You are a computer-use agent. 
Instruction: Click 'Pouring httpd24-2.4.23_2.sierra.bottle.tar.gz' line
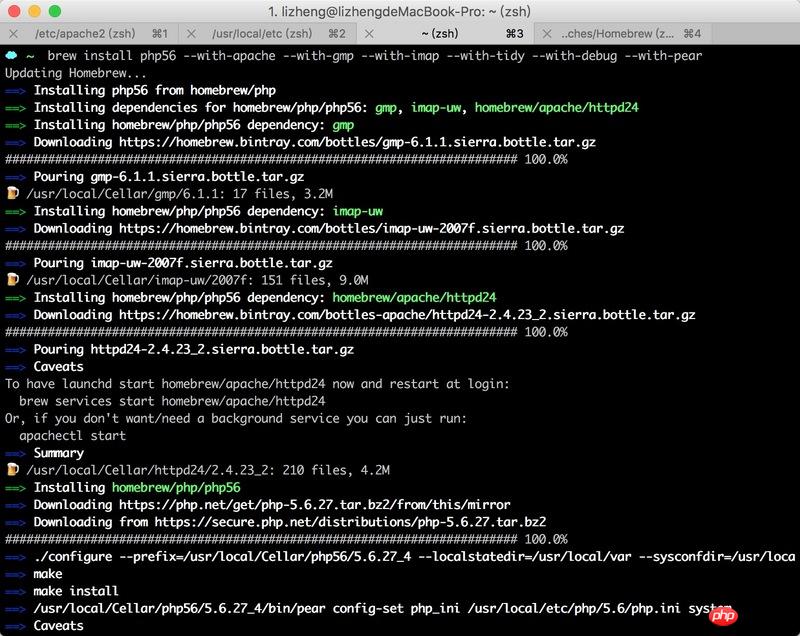194,349
